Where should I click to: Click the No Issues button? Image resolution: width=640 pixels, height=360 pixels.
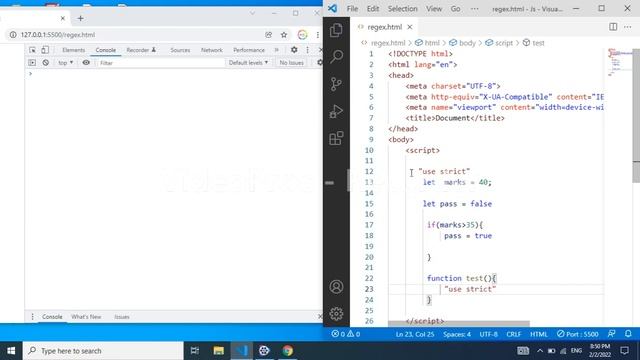291,63
